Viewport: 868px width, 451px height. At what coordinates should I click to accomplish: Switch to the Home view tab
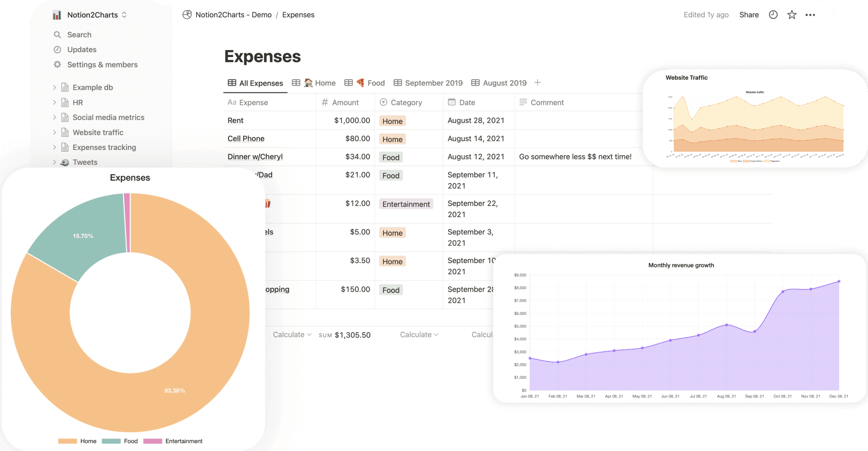pos(314,83)
